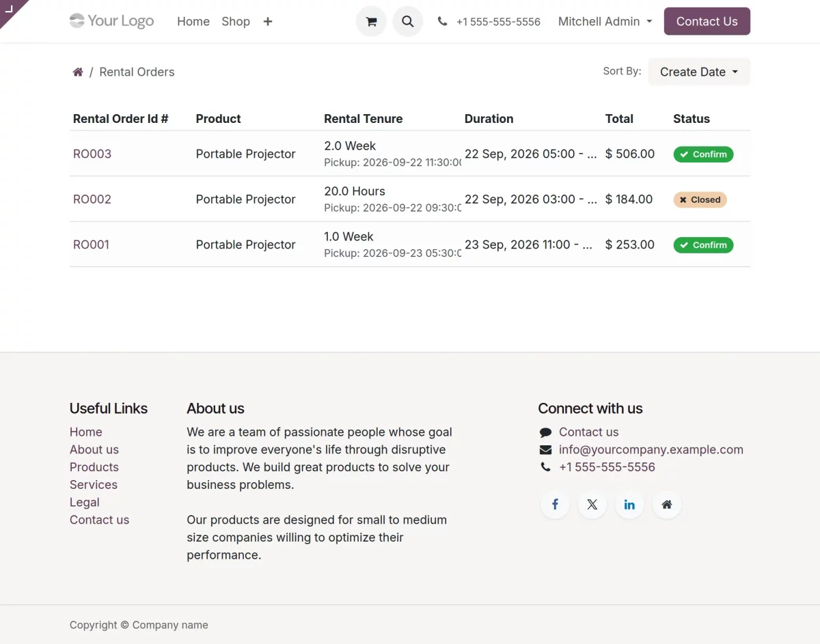Image resolution: width=820 pixels, height=644 pixels.
Task: Open rental order RO003
Action: pyautogui.click(x=92, y=154)
